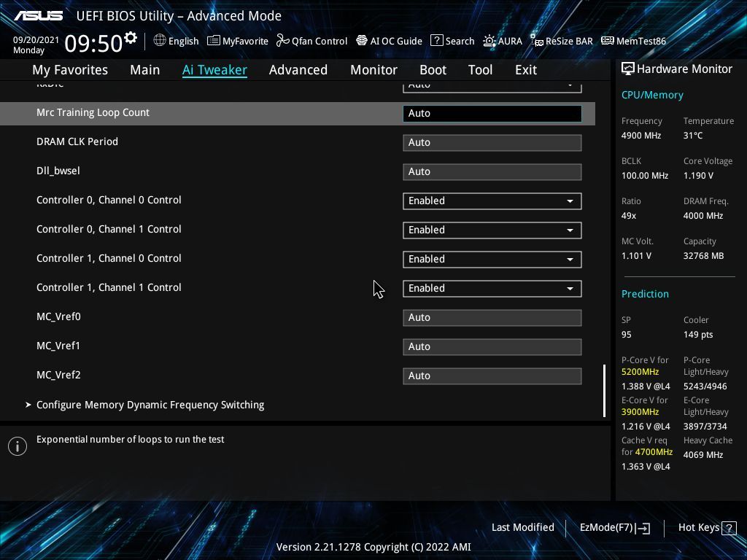Select the Mrc Training Loop Count label
This screenshot has width=747, height=560.
(93, 112)
